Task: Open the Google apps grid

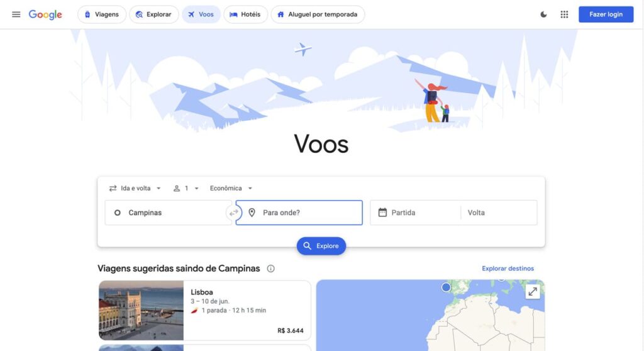Action: 564,14
